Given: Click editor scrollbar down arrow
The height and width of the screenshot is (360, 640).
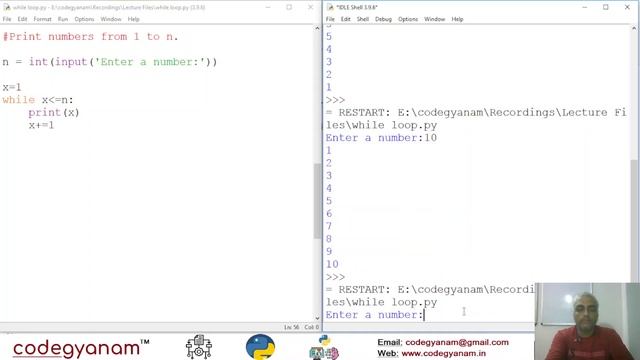Looking at the screenshot, I should pos(317,318).
